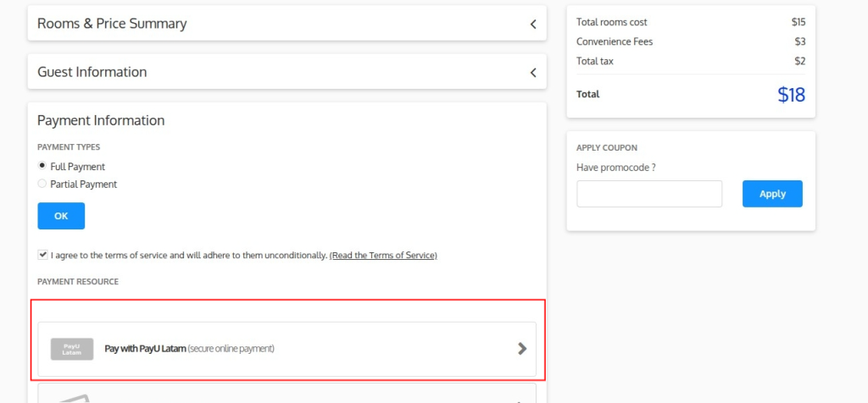Click the Apply coupon button
The height and width of the screenshot is (403, 868).
click(772, 194)
